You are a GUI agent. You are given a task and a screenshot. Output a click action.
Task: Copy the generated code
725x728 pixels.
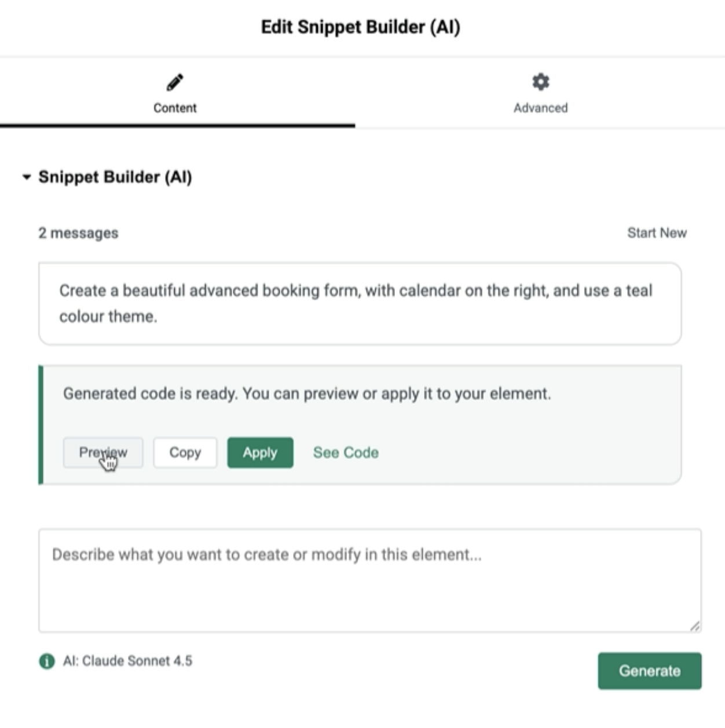[x=185, y=453]
